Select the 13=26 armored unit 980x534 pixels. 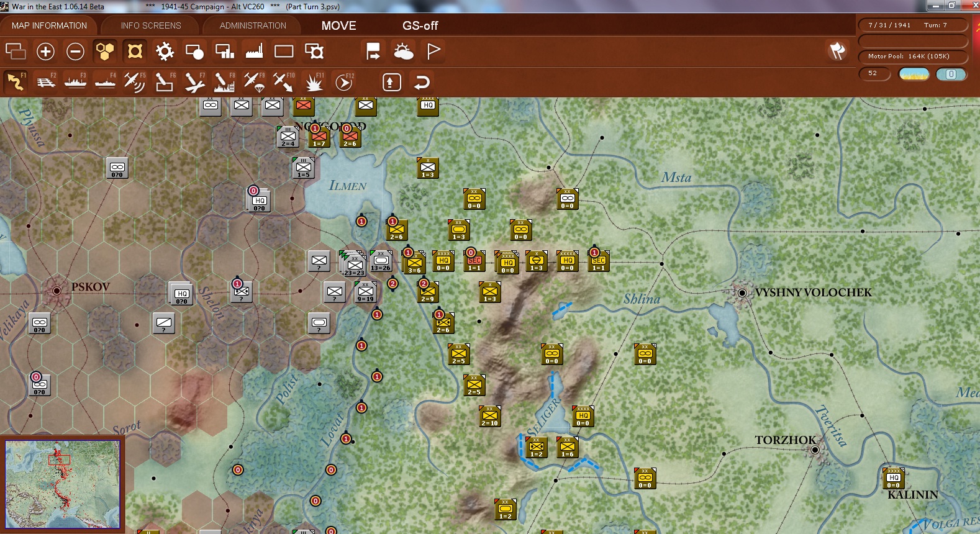click(x=381, y=261)
